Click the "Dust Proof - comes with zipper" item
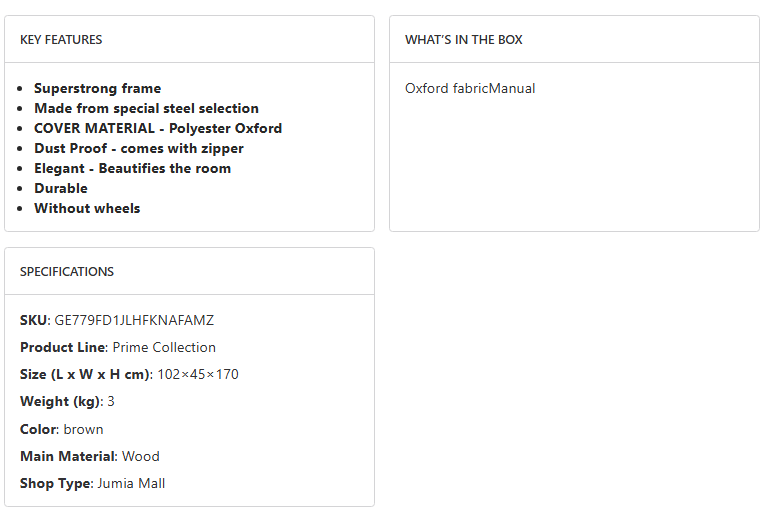771x515 pixels. [x=139, y=148]
